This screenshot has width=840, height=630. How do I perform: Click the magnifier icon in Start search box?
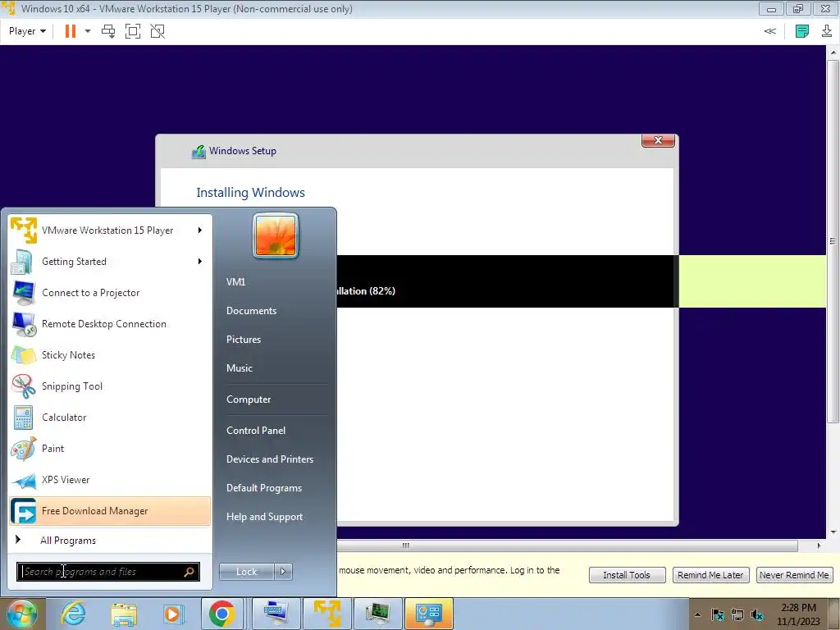point(189,572)
